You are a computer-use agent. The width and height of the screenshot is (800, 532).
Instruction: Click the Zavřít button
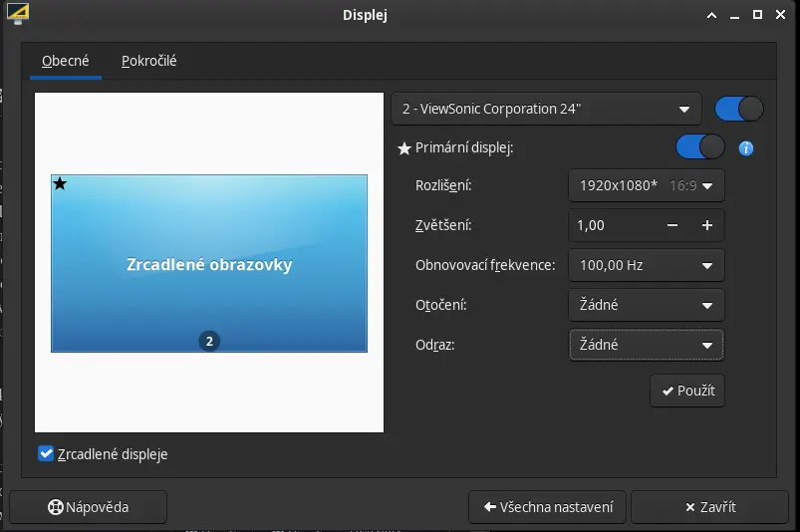click(709, 507)
